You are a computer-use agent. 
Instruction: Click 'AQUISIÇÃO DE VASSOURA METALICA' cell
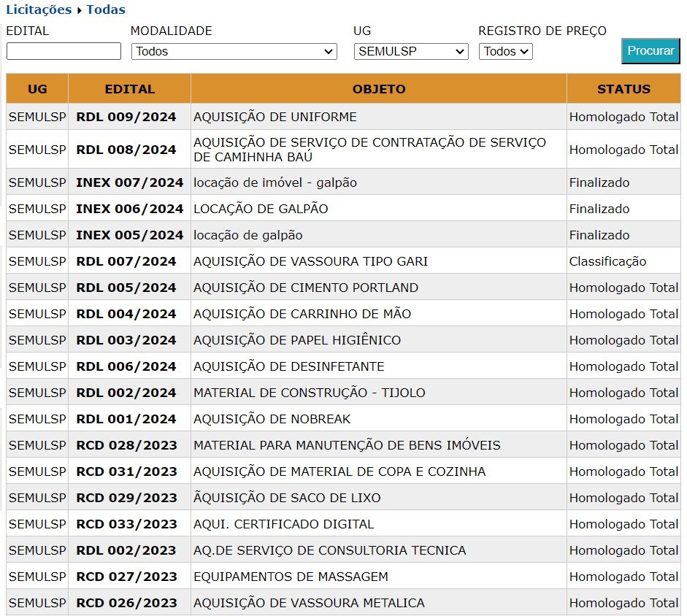pos(379,603)
